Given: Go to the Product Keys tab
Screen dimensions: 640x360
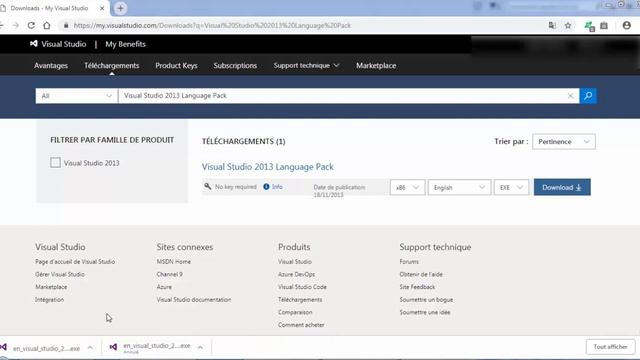Looking at the screenshot, I should click(x=176, y=65).
